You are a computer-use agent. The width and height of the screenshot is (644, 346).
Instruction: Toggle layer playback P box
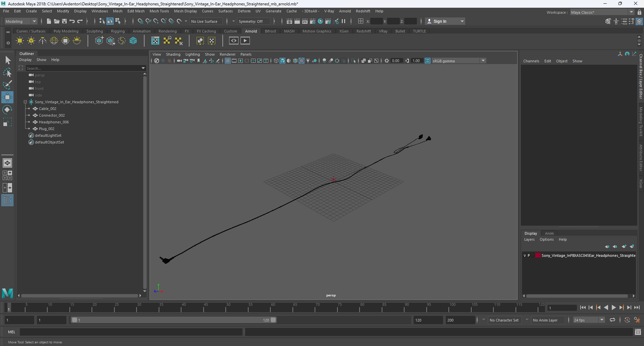click(x=529, y=255)
